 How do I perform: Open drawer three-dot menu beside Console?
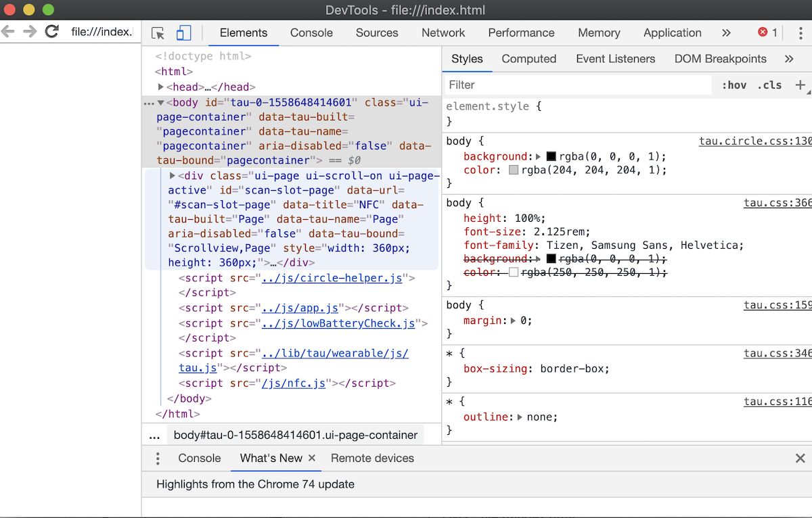158,458
